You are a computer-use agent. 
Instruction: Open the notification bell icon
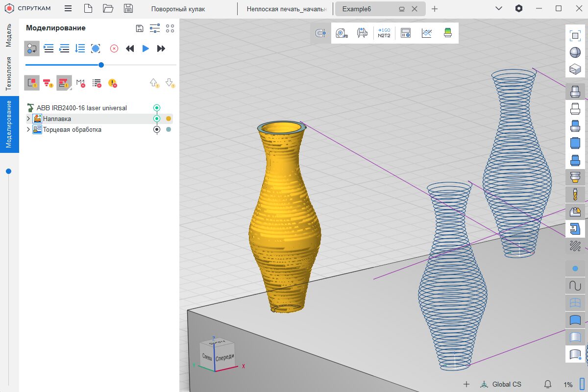(x=548, y=384)
